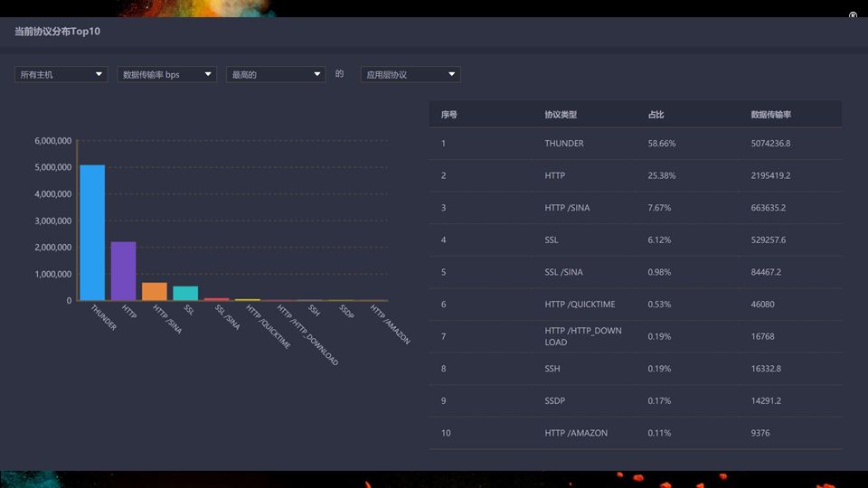
Task: Click the SSDP protocol table entry
Action: 554,401
